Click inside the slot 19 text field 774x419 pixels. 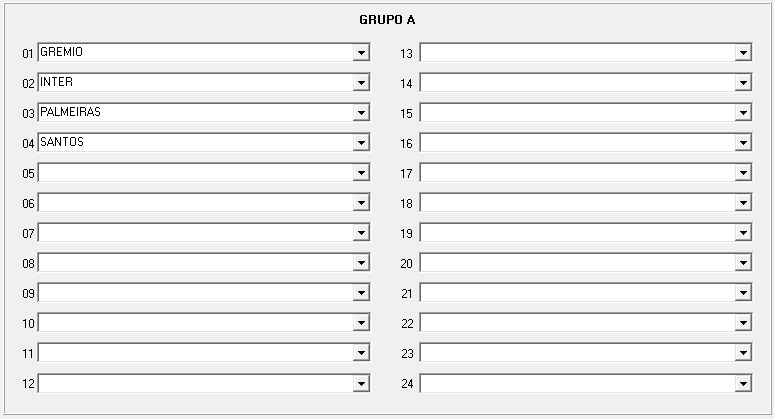pyautogui.click(x=578, y=233)
